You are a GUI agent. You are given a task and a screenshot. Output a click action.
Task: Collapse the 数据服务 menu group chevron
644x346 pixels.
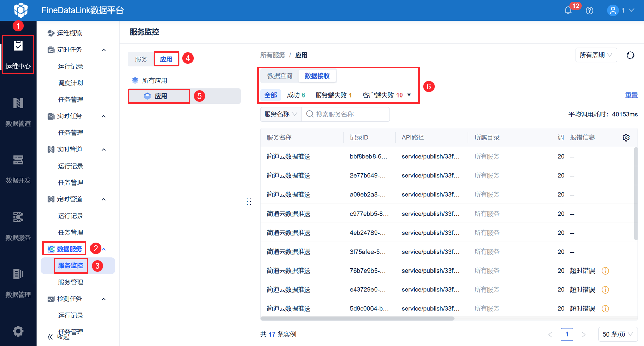(104, 250)
